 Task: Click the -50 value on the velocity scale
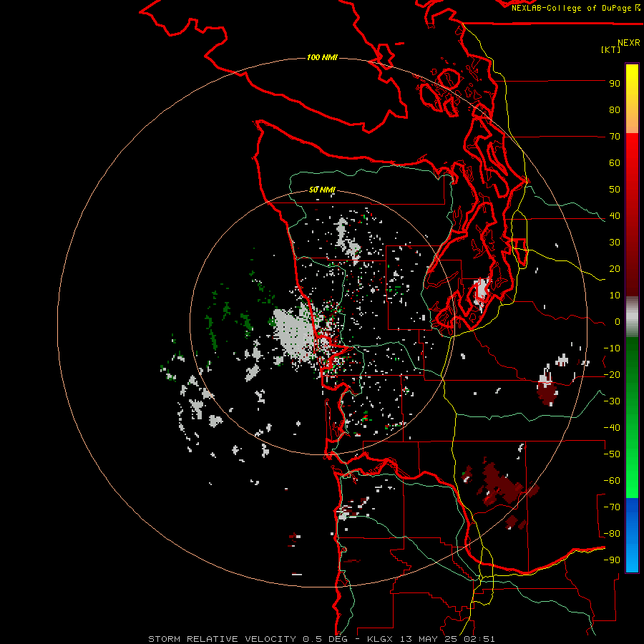(612, 454)
